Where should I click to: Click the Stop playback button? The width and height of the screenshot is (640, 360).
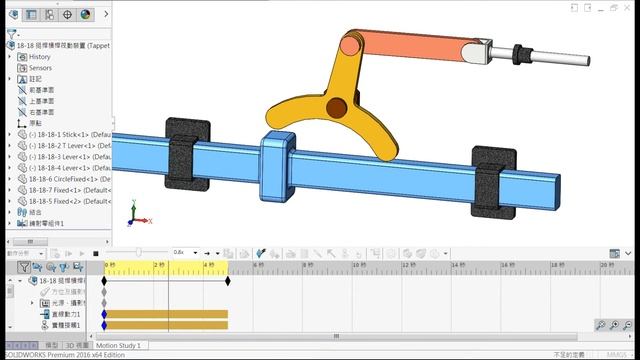click(x=96, y=253)
